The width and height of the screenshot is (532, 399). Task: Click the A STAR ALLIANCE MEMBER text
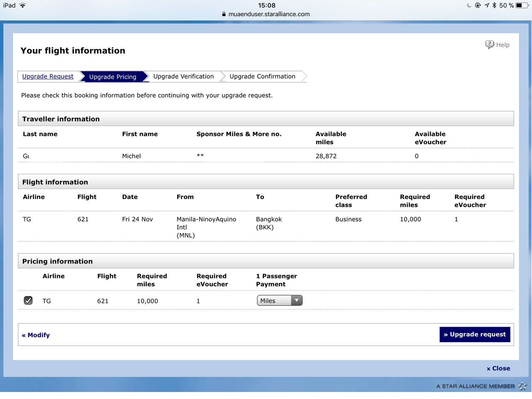[x=475, y=386]
